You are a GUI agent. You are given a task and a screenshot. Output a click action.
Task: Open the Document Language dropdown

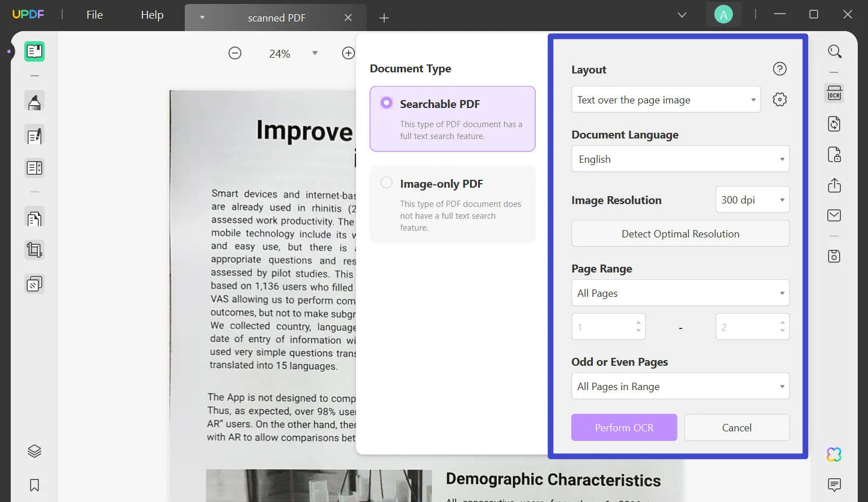pos(680,159)
